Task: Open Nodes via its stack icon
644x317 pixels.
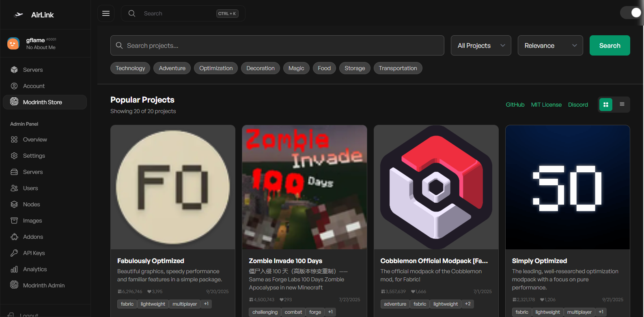Action: (14, 204)
